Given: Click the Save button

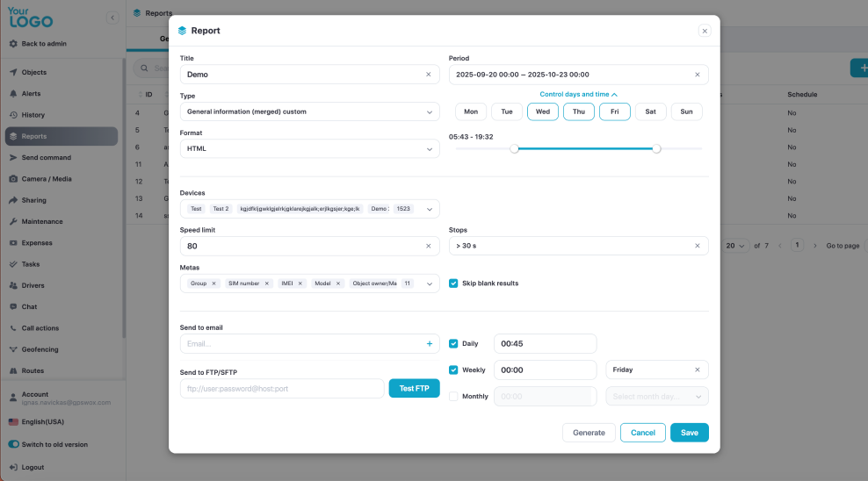Looking at the screenshot, I should pyautogui.click(x=689, y=433).
